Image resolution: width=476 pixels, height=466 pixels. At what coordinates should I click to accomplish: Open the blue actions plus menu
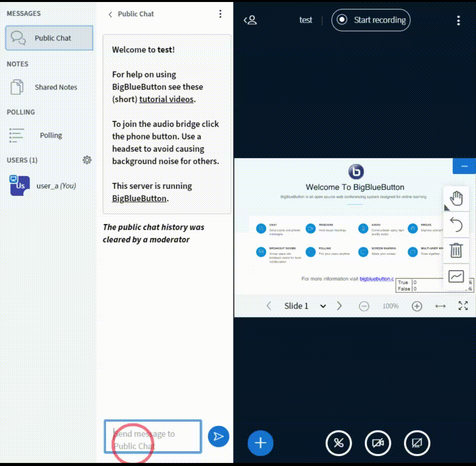[x=260, y=443]
